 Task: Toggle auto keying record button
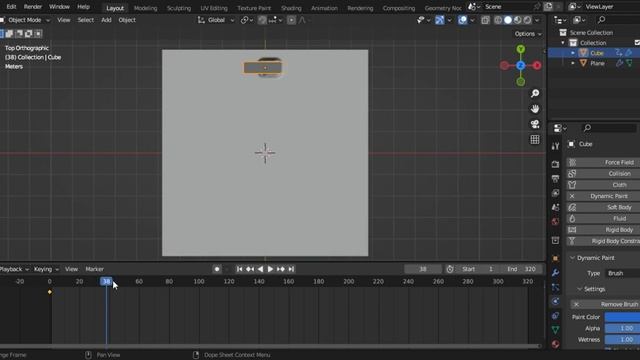217,269
